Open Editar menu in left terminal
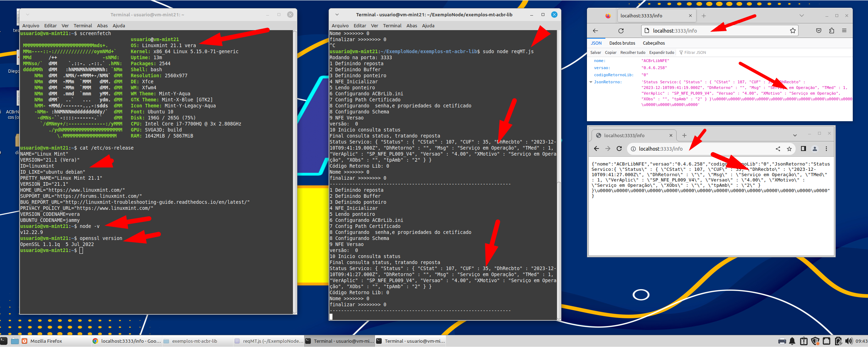This screenshot has width=868, height=347. coord(50,26)
